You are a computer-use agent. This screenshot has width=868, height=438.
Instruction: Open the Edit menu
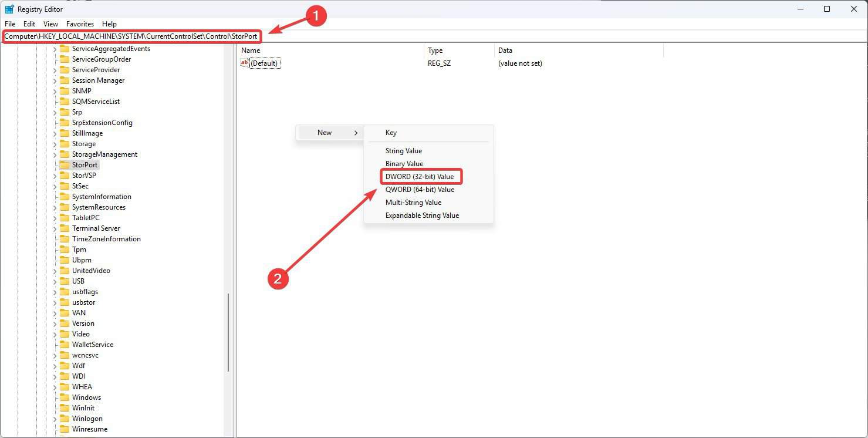(x=29, y=24)
